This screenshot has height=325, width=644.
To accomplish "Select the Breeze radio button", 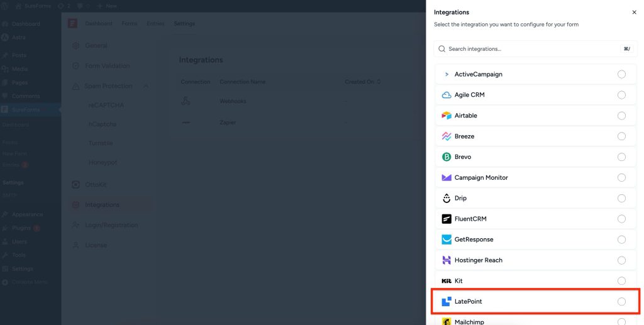I will click(621, 136).
